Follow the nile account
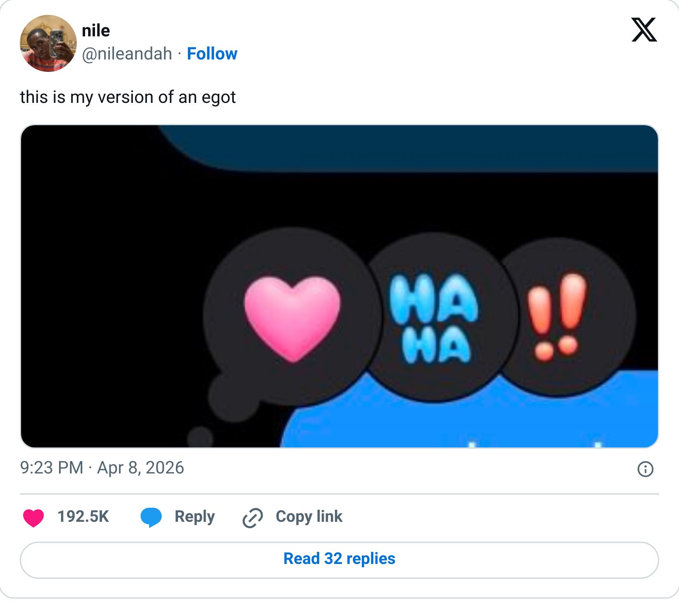Image resolution: width=679 pixels, height=616 pixels. [212, 54]
